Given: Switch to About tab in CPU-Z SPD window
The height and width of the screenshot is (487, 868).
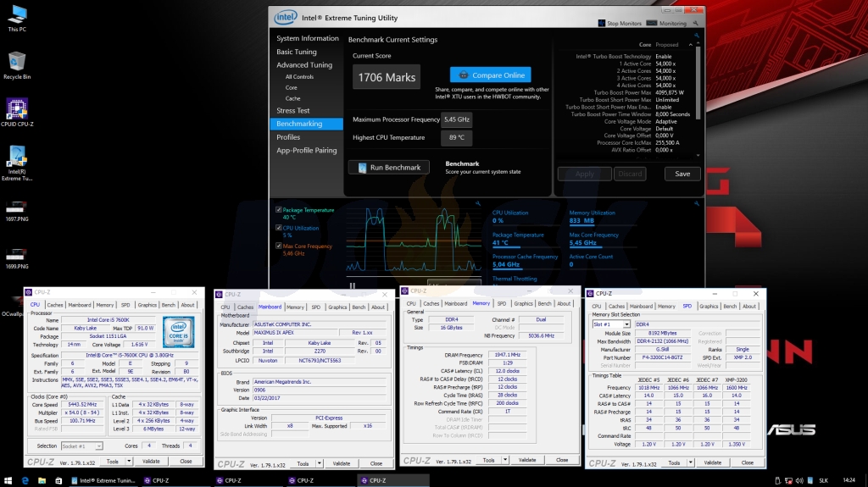Looking at the screenshot, I should click(x=749, y=306).
